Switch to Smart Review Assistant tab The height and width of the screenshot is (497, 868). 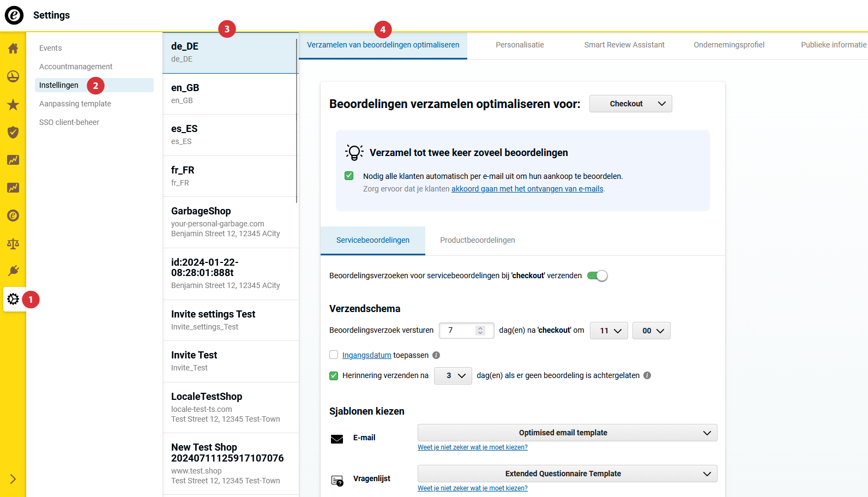point(624,45)
